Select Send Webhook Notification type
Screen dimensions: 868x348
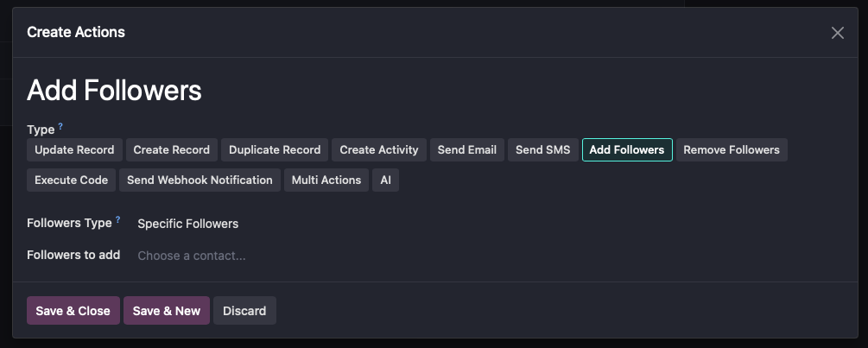200,180
